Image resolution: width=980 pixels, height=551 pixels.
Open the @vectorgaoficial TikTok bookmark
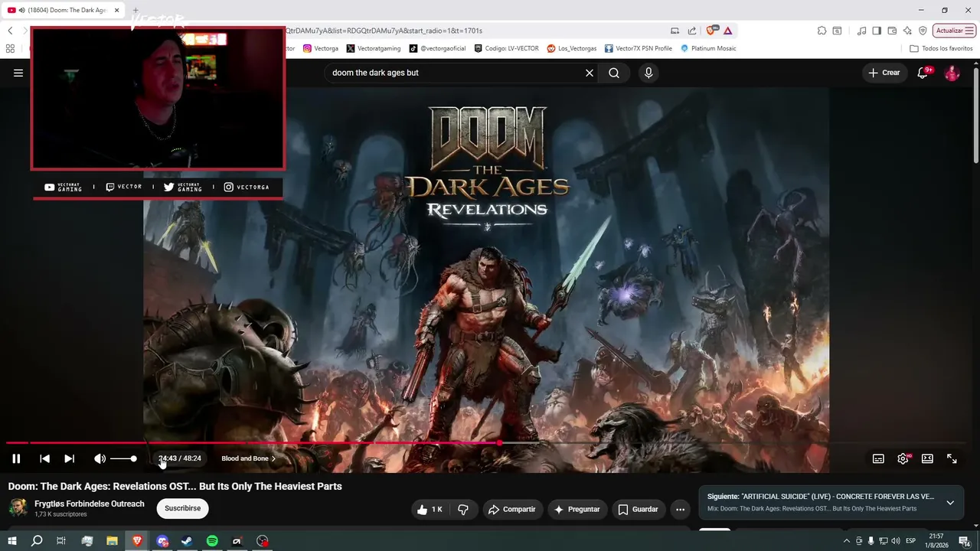(437, 48)
